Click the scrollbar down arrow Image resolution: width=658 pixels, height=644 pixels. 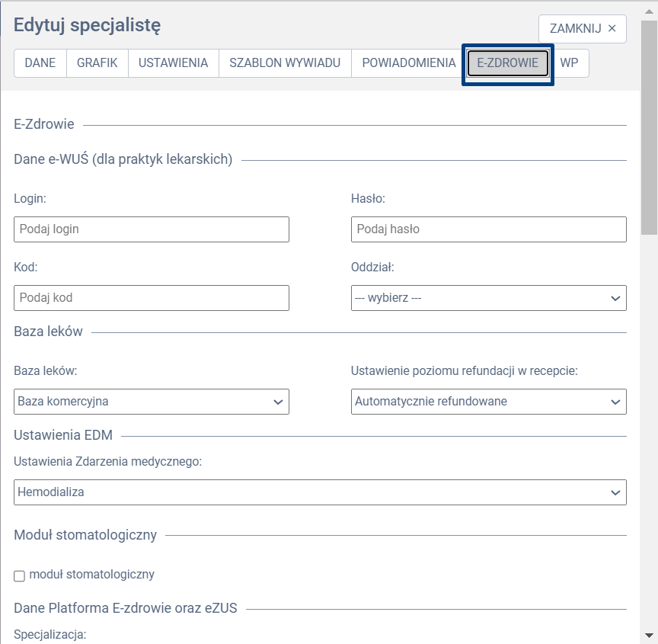tap(649, 634)
